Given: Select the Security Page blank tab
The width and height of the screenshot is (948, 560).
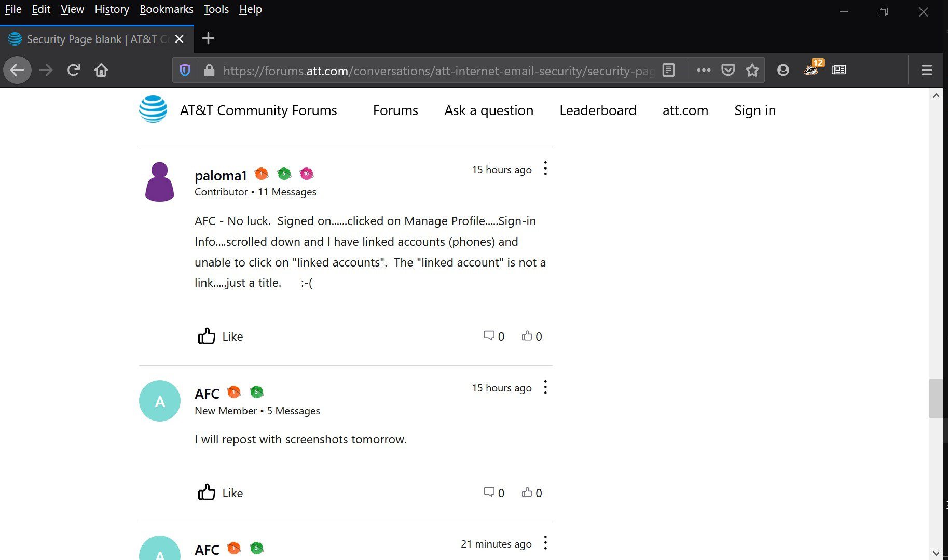Looking at the screenshot, I should pos(97,39).
